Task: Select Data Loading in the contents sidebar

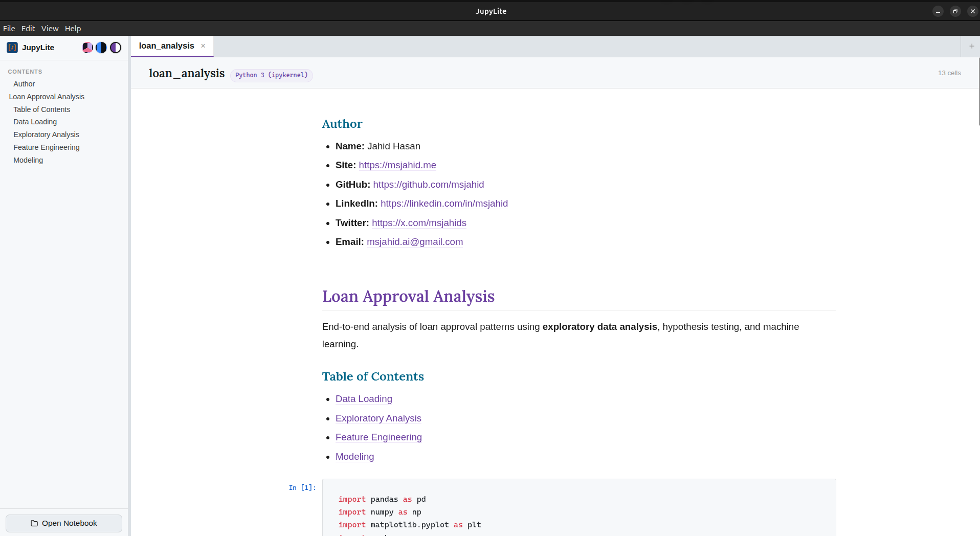Action: point(35,122)
